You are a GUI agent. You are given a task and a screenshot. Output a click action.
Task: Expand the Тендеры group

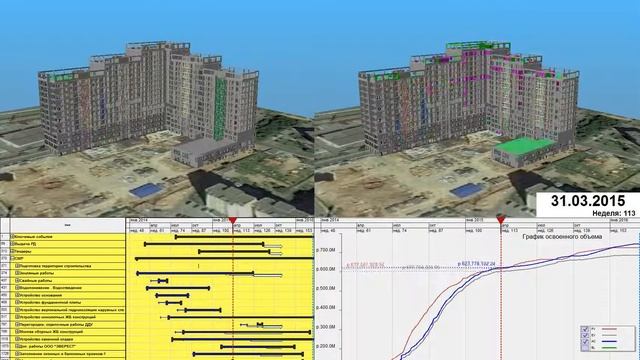point(13,251)
